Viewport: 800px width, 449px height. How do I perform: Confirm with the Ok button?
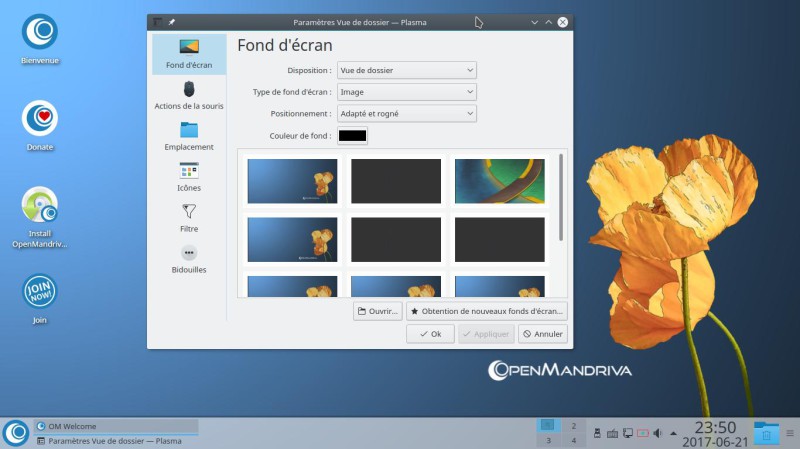click(x=430, y=334)
